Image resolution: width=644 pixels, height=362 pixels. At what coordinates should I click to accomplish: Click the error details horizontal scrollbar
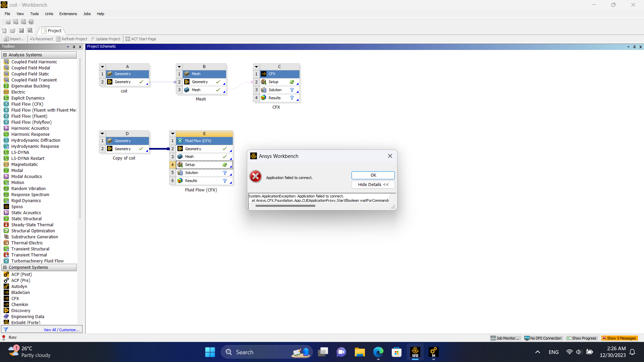coord(285,206)
